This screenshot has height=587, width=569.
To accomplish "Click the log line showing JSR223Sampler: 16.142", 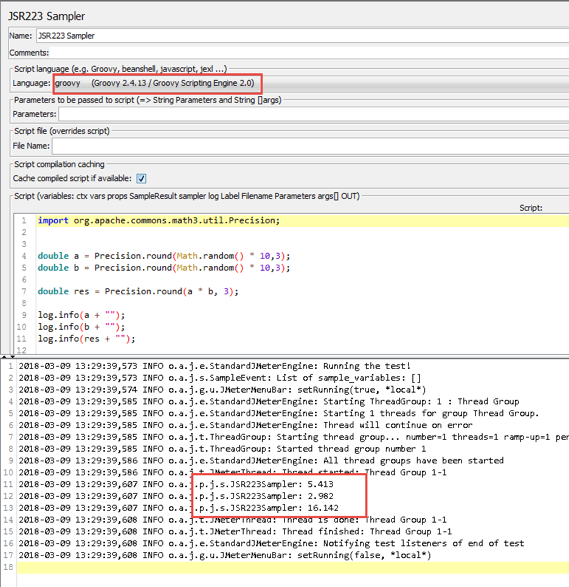I will pos(179,508).
